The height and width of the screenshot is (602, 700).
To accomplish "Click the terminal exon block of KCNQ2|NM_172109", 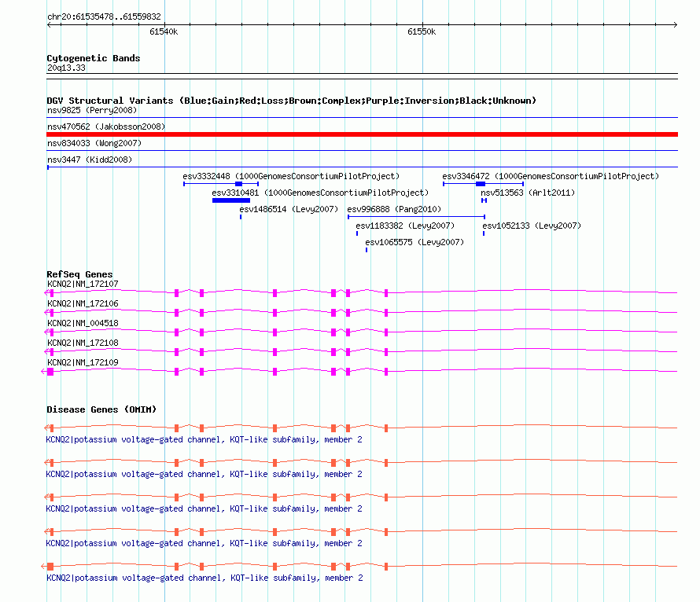I will pos(50,372).
